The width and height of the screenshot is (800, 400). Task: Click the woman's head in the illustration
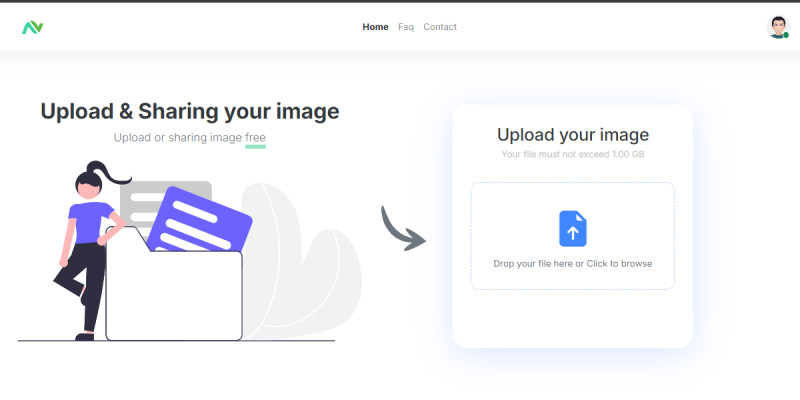tap(87, 184)
